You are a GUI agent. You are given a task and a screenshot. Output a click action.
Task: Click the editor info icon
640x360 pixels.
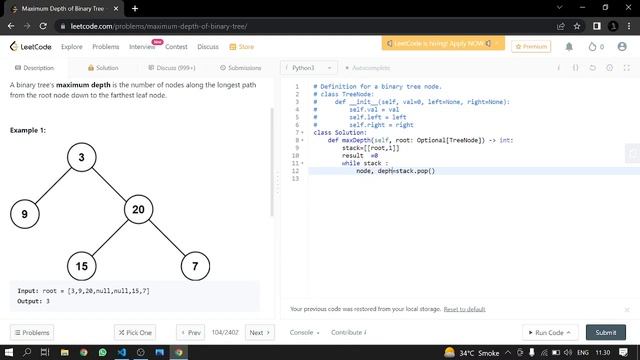[x=558, y=68]
